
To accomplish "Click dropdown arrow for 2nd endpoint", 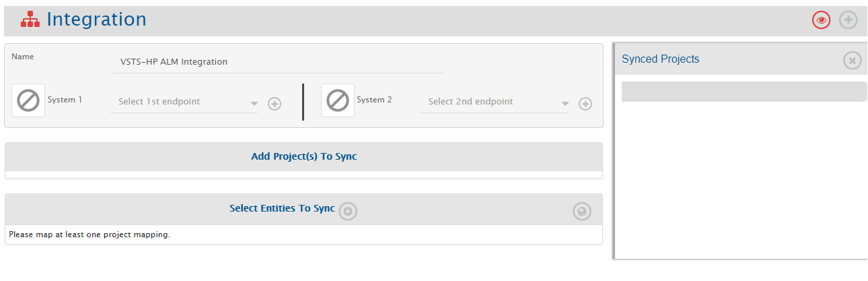I will click(565, 104).
